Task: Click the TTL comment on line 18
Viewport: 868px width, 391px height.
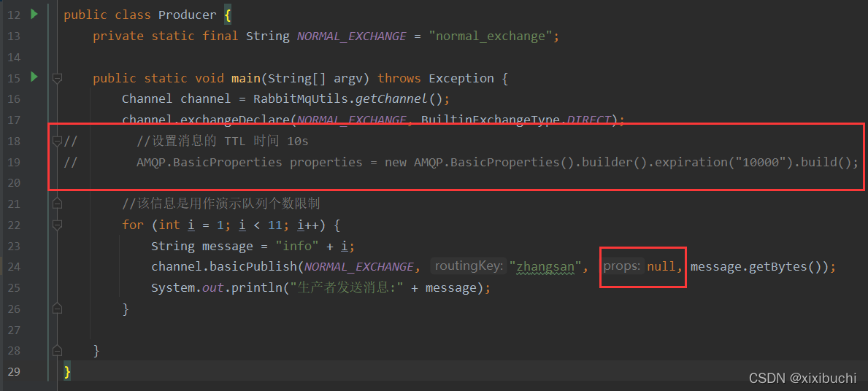Action: [x=223, y=142]
